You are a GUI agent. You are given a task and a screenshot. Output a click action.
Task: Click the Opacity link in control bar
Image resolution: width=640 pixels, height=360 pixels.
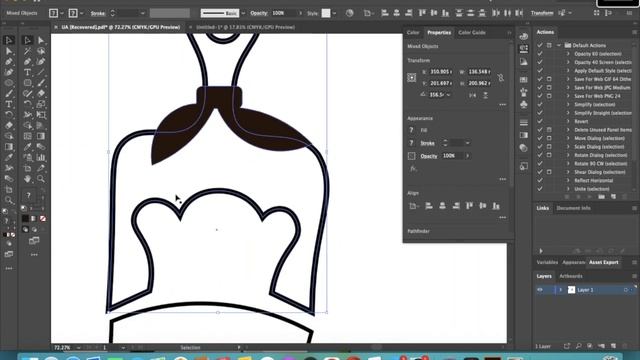[x=259, y=13]
